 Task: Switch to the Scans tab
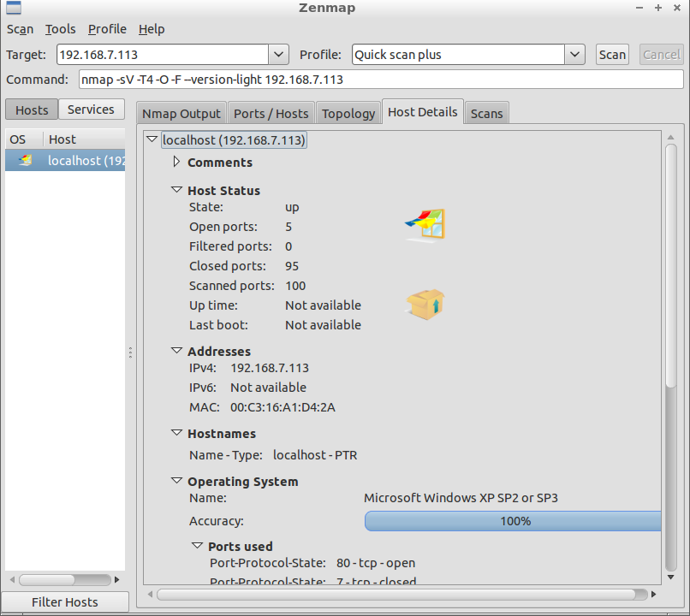pos(487,114)
